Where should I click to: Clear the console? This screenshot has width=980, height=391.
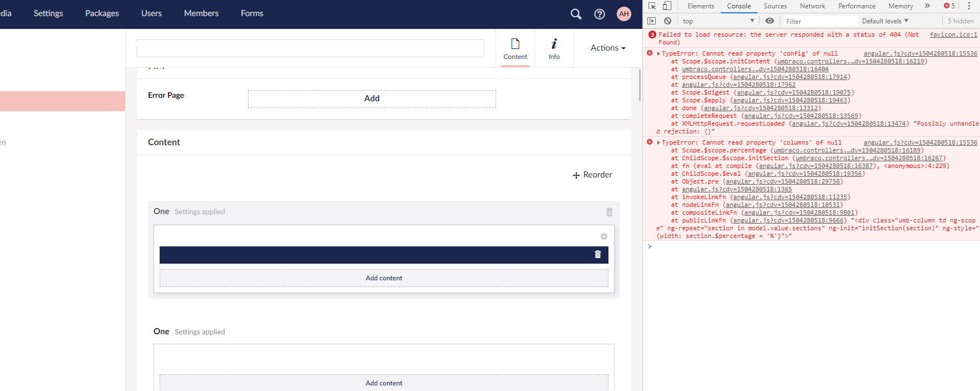667,21
